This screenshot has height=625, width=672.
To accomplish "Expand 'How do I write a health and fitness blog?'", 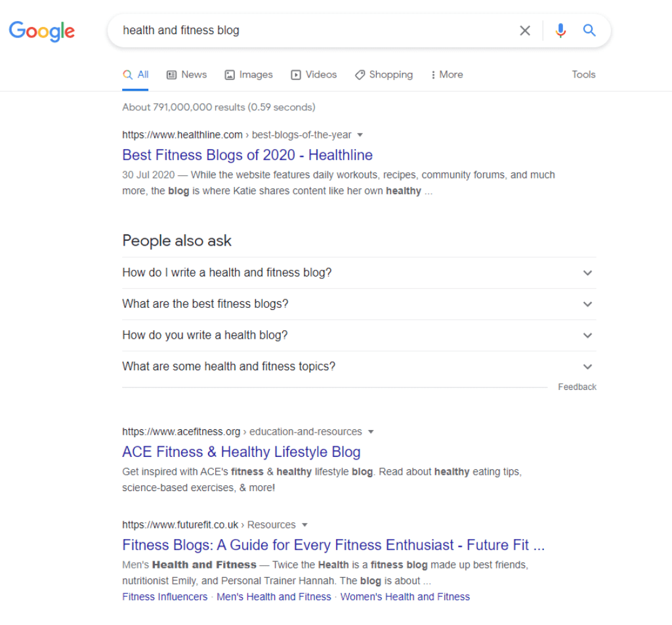I will click(x=359, y=272).
